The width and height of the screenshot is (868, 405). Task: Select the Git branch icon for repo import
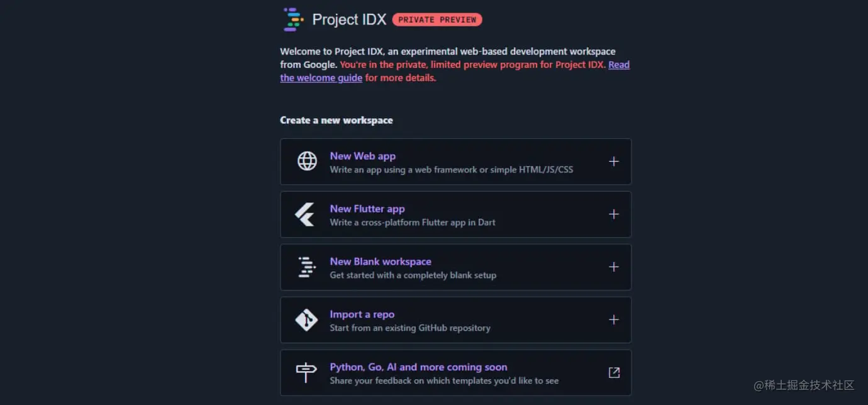(306, 319)
